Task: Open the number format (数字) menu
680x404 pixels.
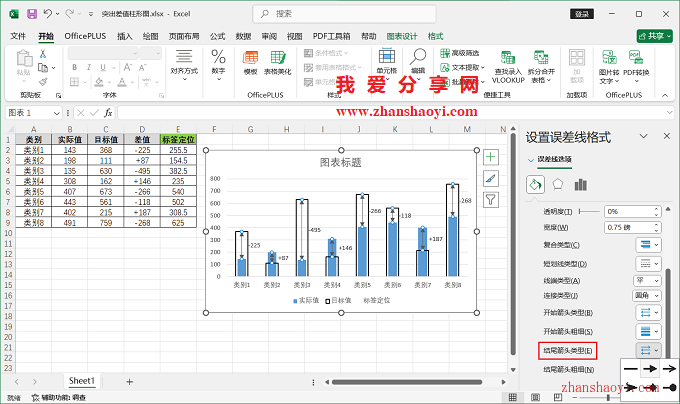Action: (218, 65)
